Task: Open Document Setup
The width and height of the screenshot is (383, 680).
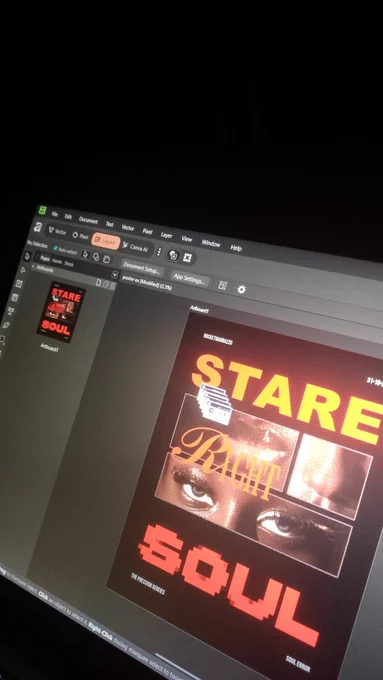Action: (141, 268)
